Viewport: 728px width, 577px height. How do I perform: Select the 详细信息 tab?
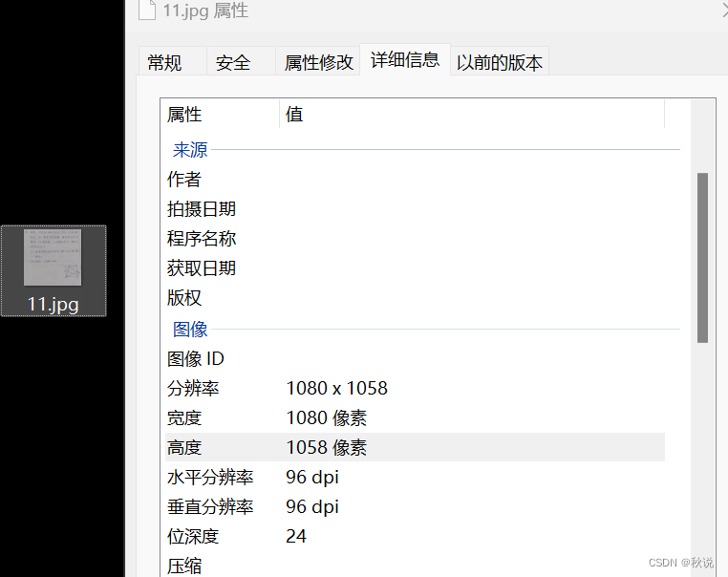pyautogui.click(x=405, y=60)
